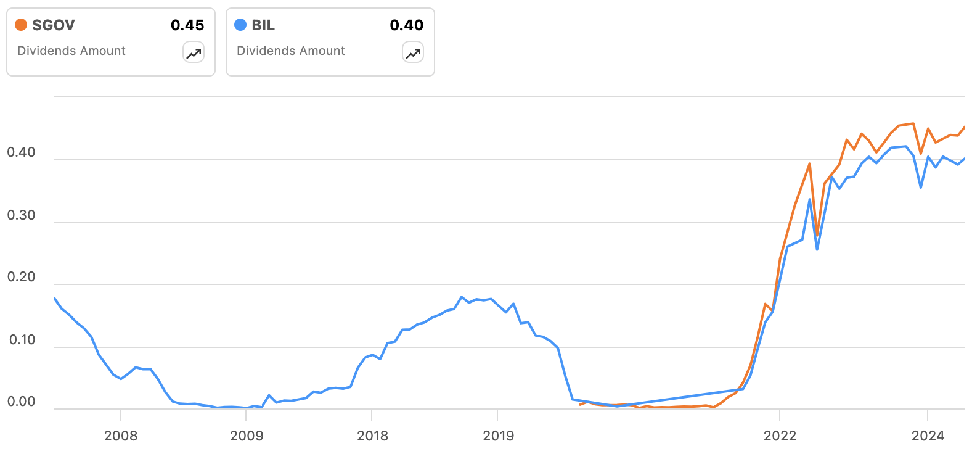This screenshot has height=459, width=980.
Task: Click the 2019 x-axis label
Action: [x=499, y=436]
